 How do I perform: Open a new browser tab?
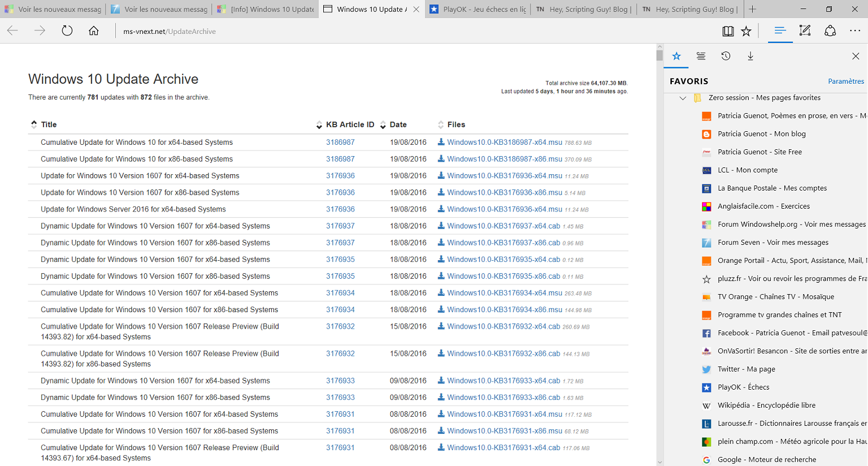752,9
